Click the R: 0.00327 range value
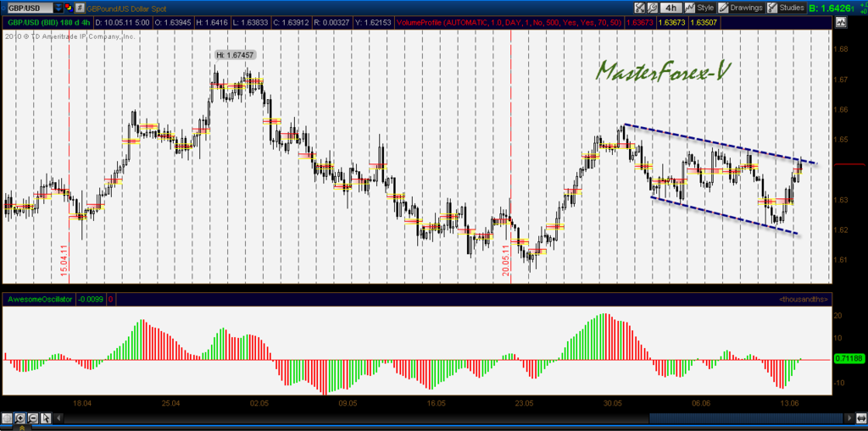This screenshot has width=868, height=431. (x=331, y=23)
